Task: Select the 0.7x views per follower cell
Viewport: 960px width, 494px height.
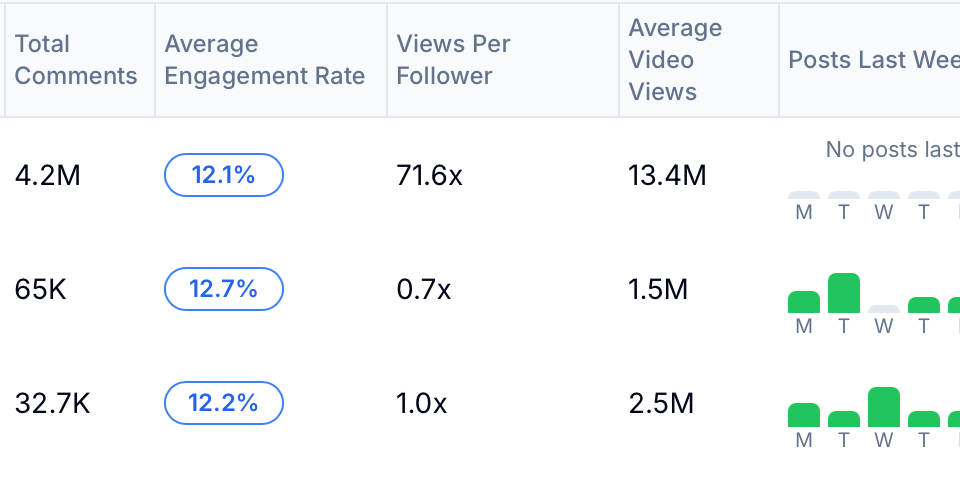Action: pos(423,290)
